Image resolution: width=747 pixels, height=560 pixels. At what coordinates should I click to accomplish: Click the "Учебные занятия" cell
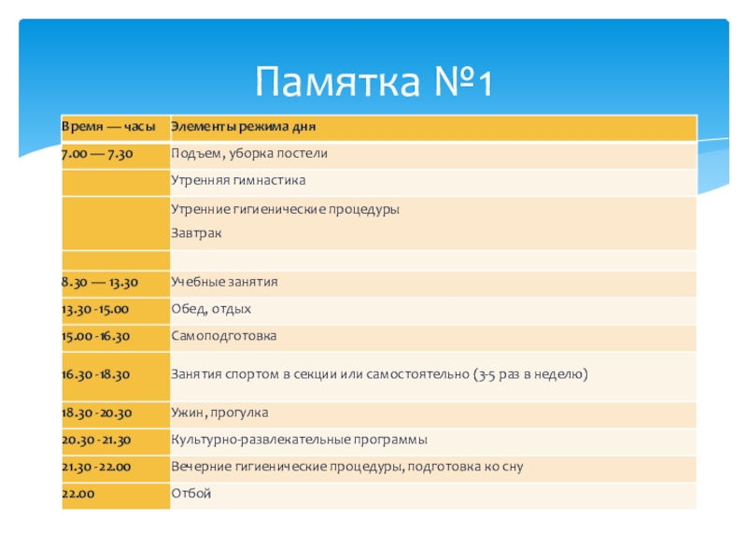(x=224, y=282)
